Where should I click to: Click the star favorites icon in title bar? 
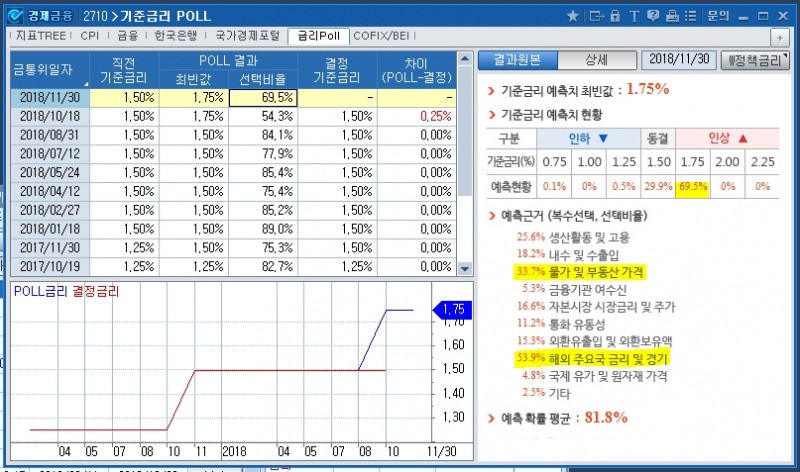[x=572, y=16]
